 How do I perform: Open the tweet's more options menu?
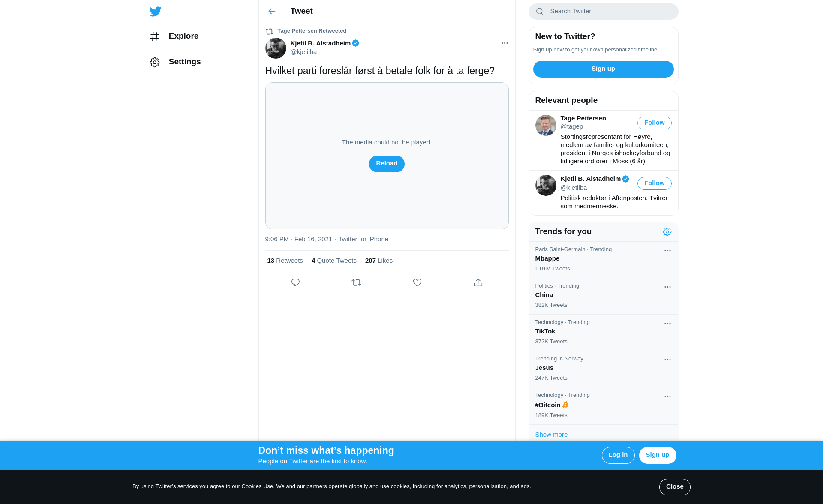(x=505, y=43)
